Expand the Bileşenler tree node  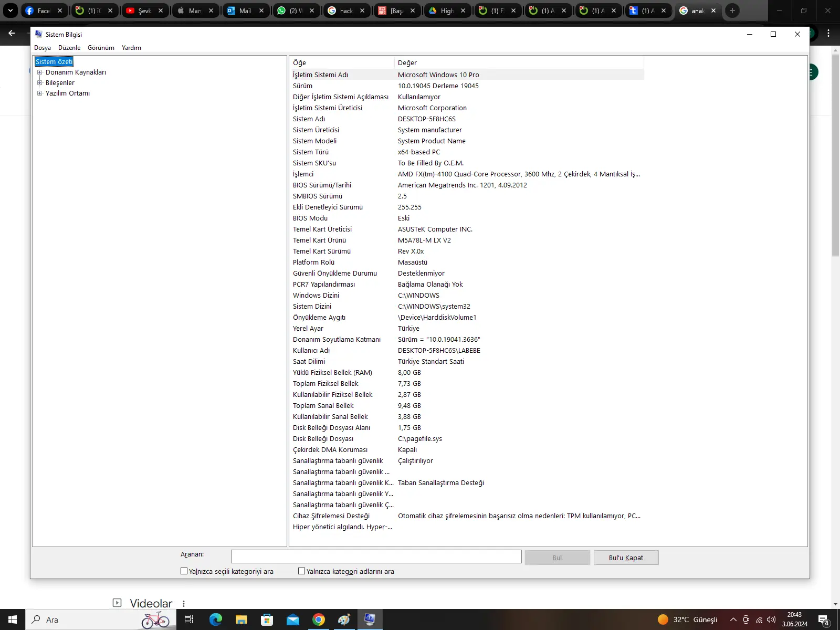pyautogui.click(x=39, y=83)
